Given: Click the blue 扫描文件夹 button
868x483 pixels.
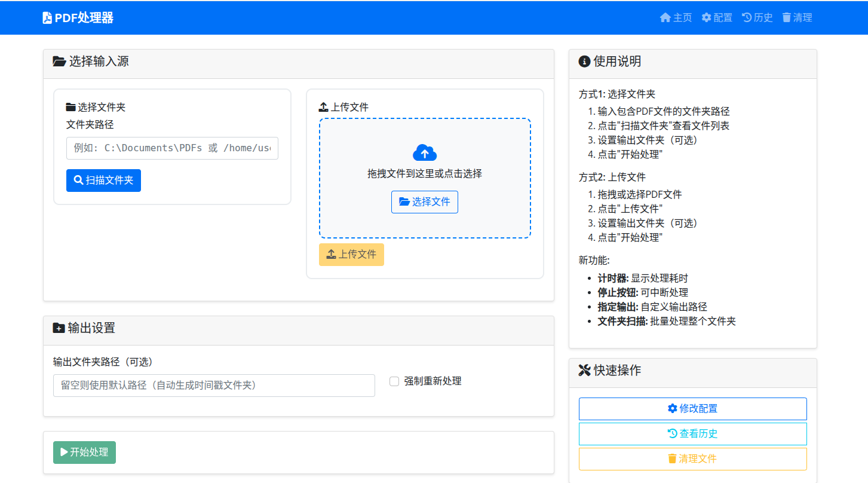Looking at the screenshot, I should tap(103, 181).
